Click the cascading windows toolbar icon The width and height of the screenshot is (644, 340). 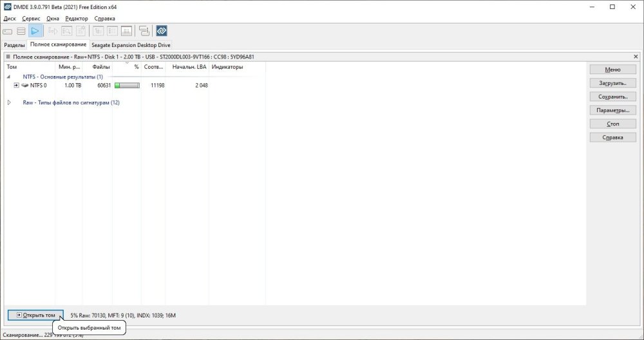144,31
